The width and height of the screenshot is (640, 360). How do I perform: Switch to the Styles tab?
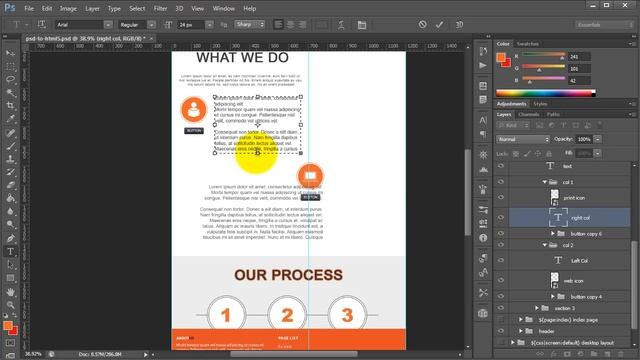(540, 104)
